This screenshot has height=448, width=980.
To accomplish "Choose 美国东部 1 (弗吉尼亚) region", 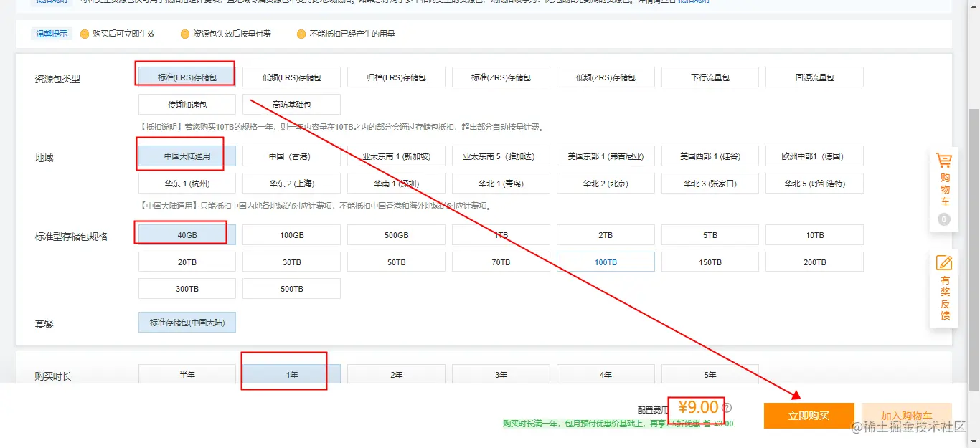I will (x=606, y=156).
